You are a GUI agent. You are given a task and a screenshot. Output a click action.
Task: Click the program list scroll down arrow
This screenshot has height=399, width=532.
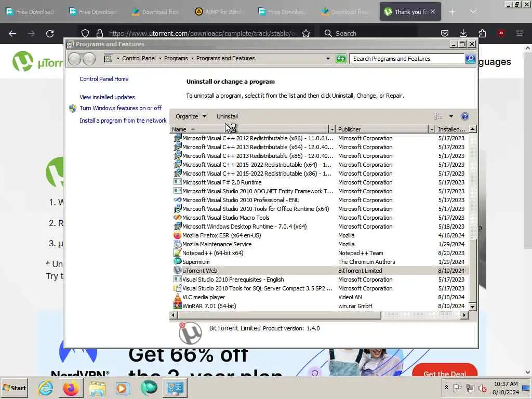(472, 307)
